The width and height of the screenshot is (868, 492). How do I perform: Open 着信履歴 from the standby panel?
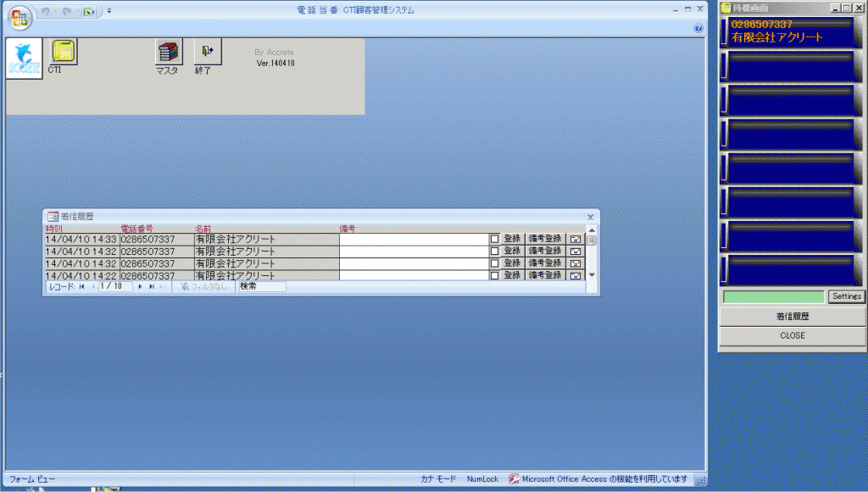(792, 317)
